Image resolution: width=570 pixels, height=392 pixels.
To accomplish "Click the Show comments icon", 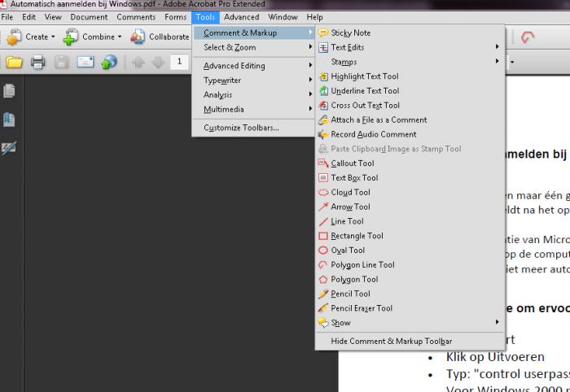I will tap(323, 323).
